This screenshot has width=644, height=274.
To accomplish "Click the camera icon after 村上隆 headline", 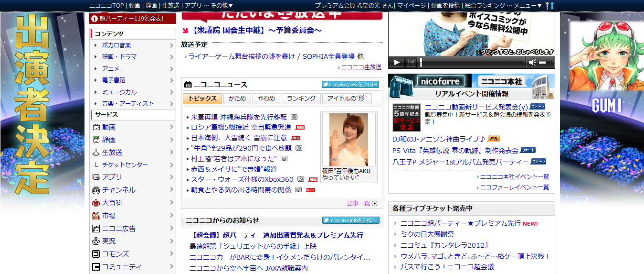I will tap(284, 158).
